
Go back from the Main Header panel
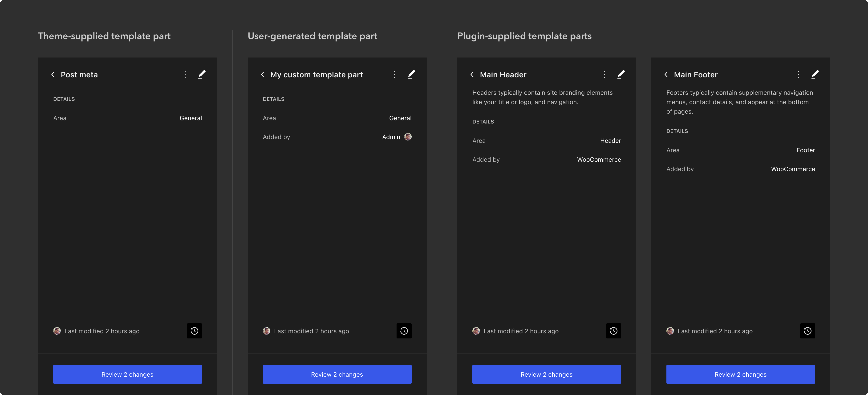472,74
